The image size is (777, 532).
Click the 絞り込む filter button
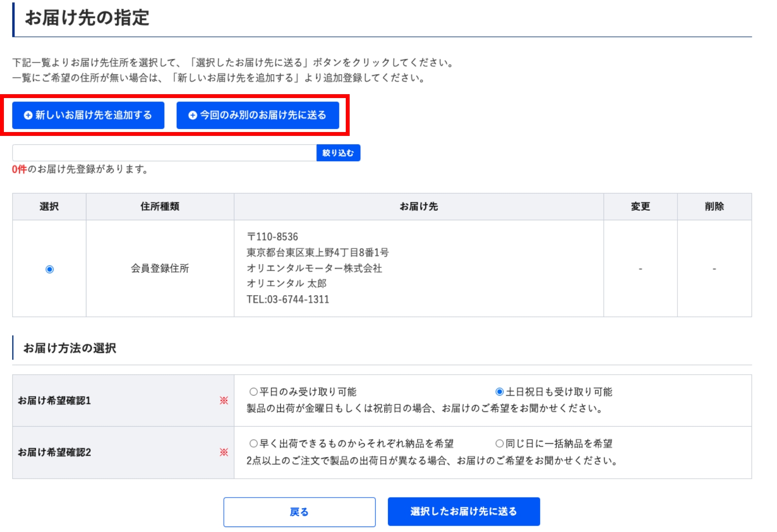pos(338,153)
